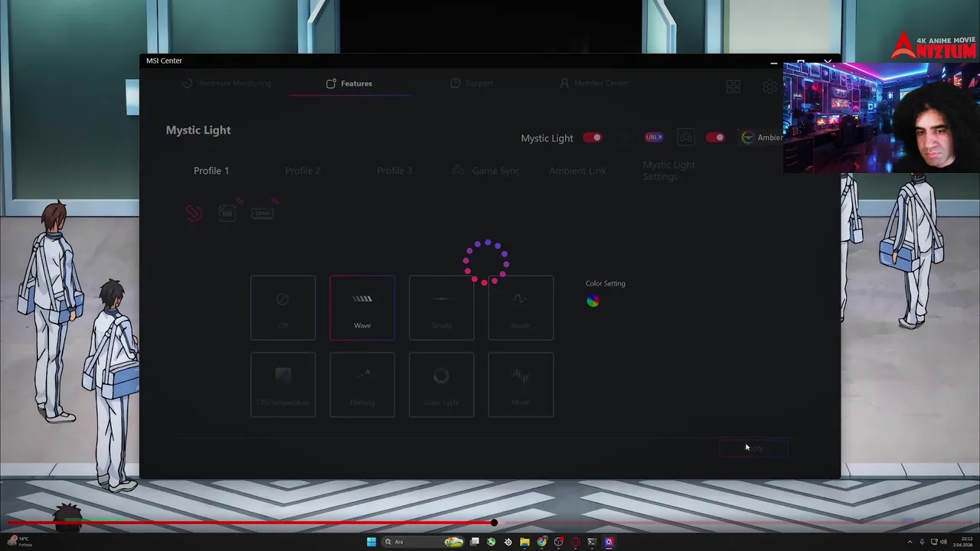Open SteelSeries icon on the taskbar
Screen dimensions: 980x551
(x=508, y=542)
